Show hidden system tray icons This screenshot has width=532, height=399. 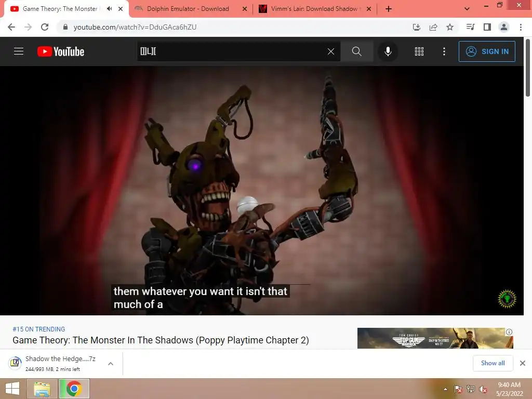(x=445, y=389)
